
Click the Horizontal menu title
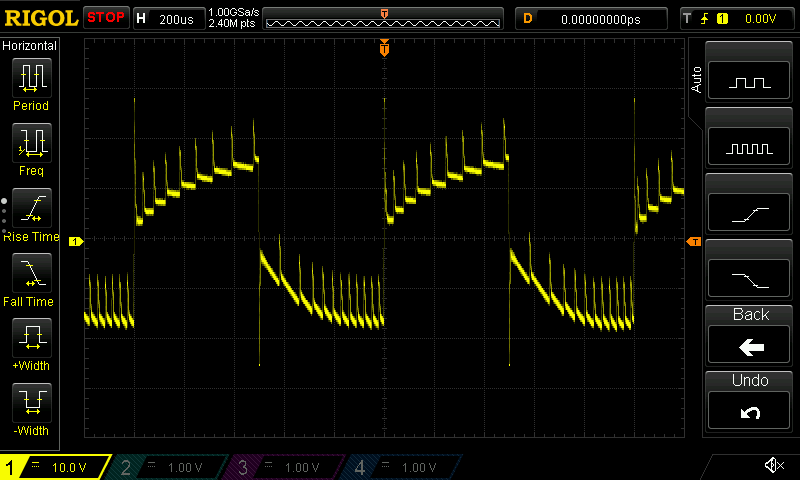pyautogui.click(x=29, y=46)
